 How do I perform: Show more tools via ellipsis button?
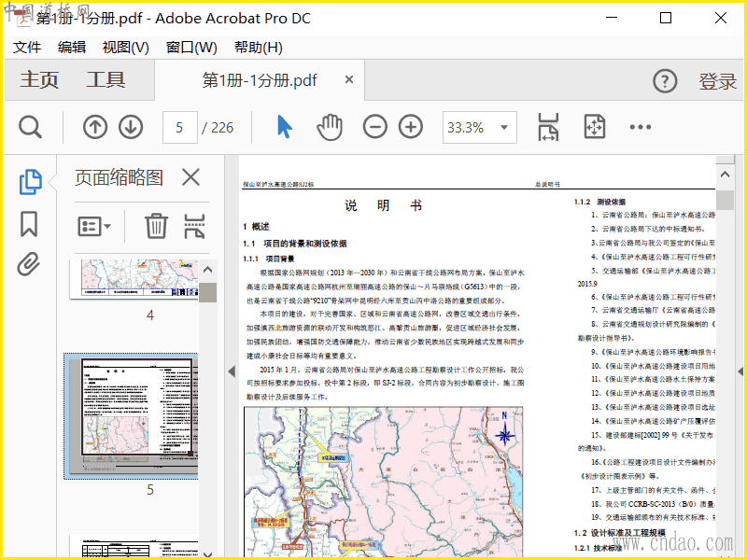pos(640,127)
